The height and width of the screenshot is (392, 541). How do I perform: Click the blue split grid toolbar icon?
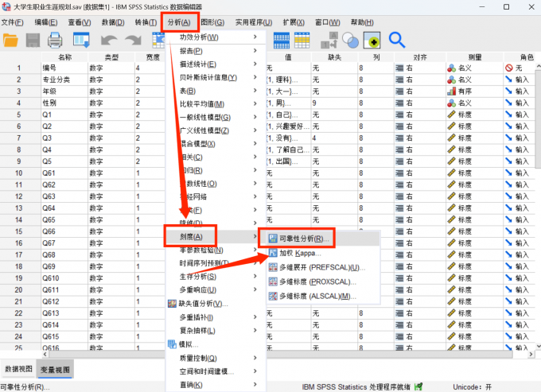pyautogui.click(x=282, y=41)
